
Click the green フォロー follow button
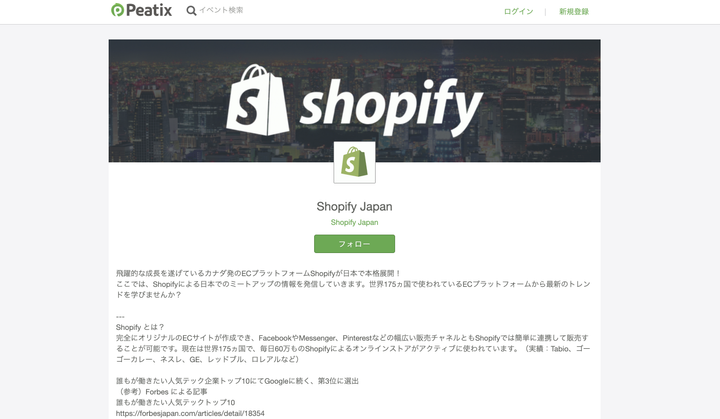pos(354,244)
